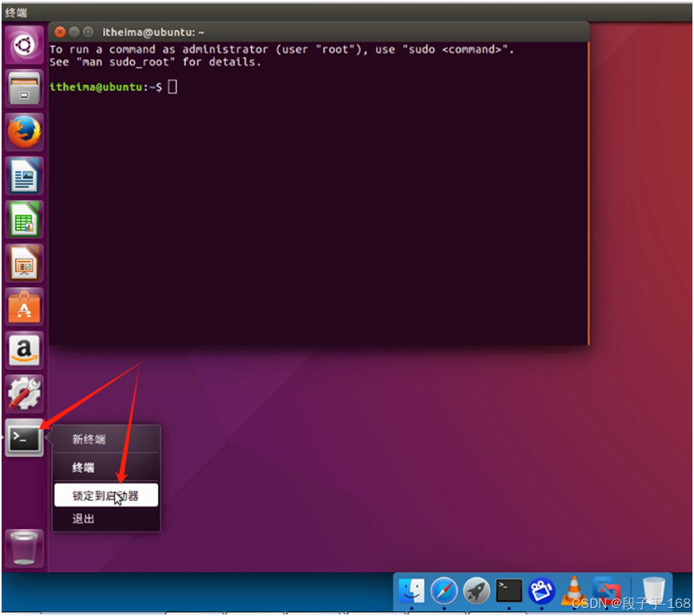Viewport: 694px width, 616px height.
Task: Open Safari compass icon in the dock
Action: tap(444, 590)
